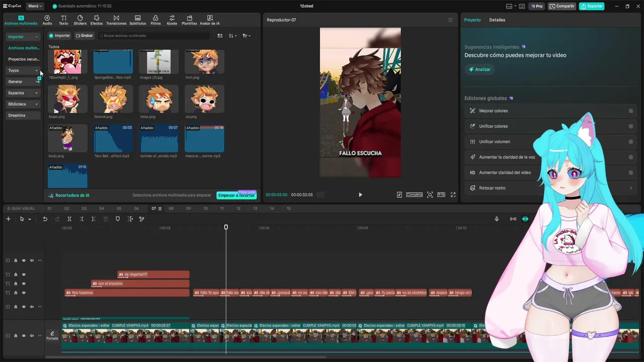Select the Nojao.png thumbnail
644x362 pixels.
point(67,99)
